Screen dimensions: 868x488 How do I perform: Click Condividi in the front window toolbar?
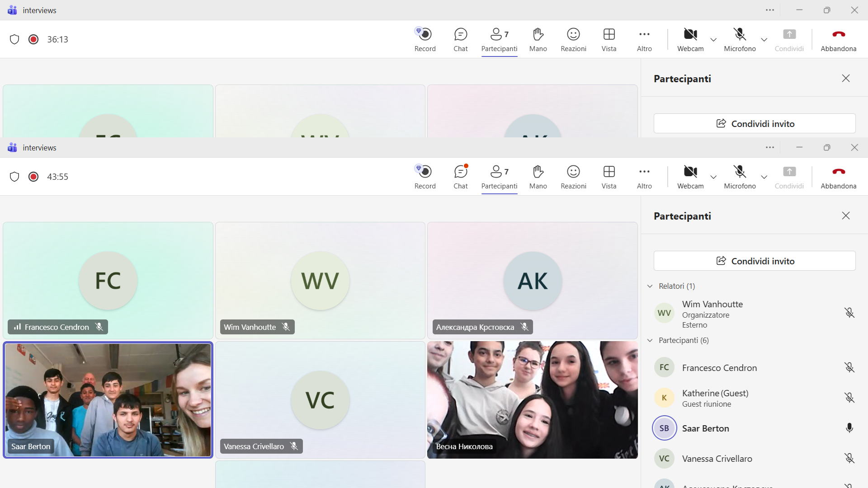click(x=789, y=177)
